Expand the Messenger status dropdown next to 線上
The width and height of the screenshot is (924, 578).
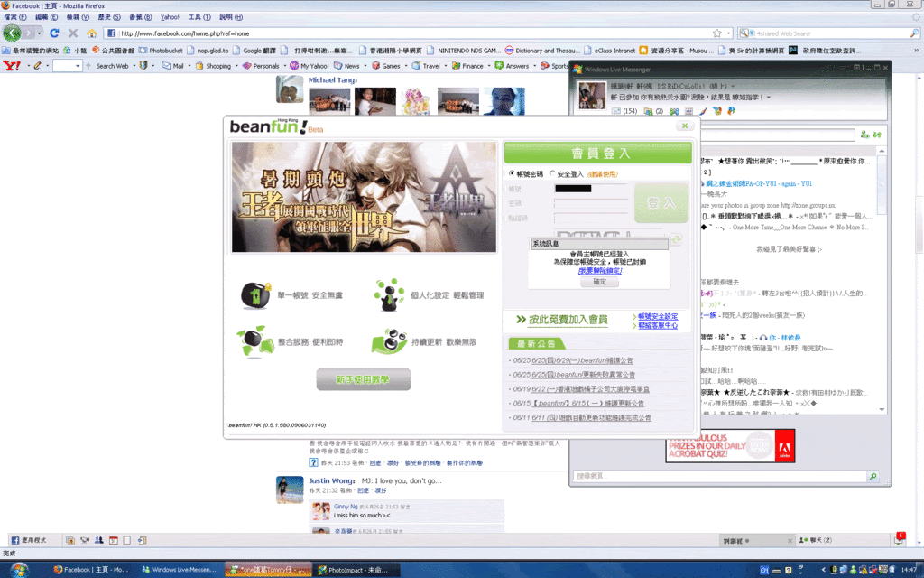point(733,86)
